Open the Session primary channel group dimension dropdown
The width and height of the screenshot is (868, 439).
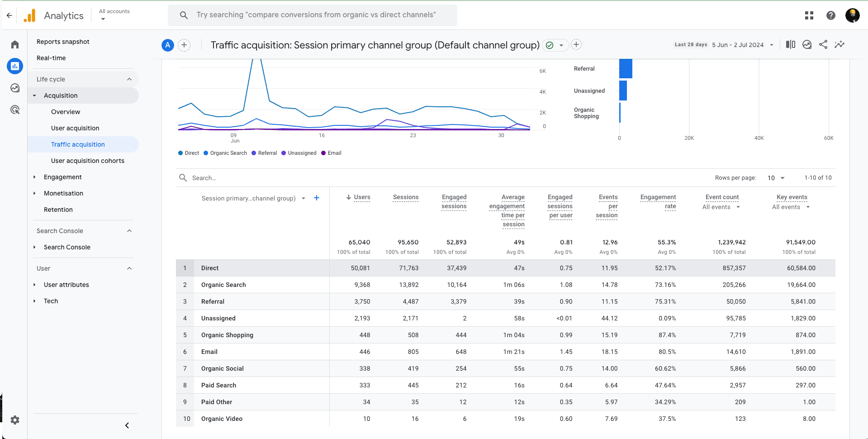pyautogui.click(x=253, y=198)
